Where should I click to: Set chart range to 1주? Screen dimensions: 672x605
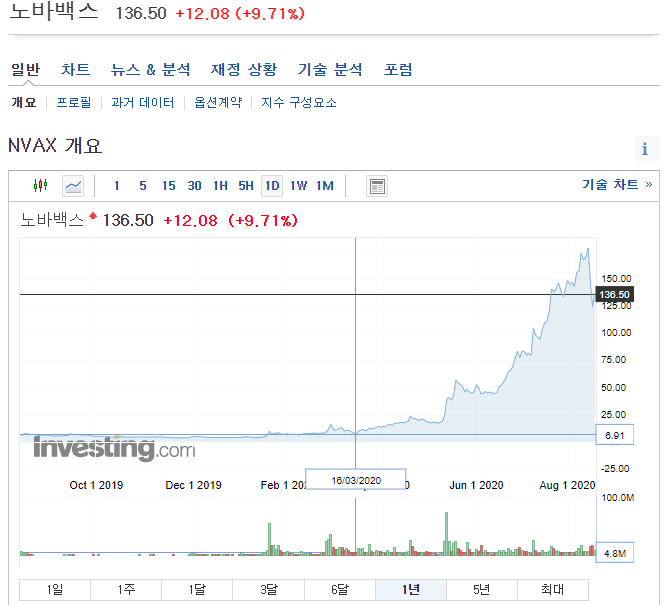click(126, 590)
